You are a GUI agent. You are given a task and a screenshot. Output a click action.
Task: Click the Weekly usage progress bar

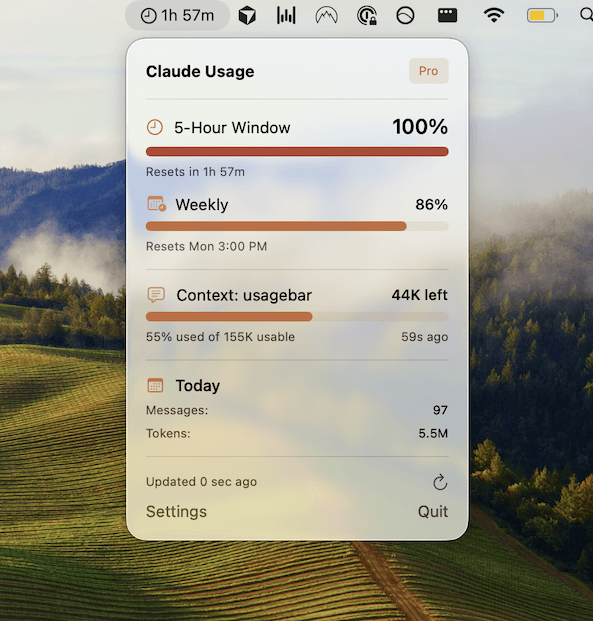pyautogui.click(x=297, y=226)
